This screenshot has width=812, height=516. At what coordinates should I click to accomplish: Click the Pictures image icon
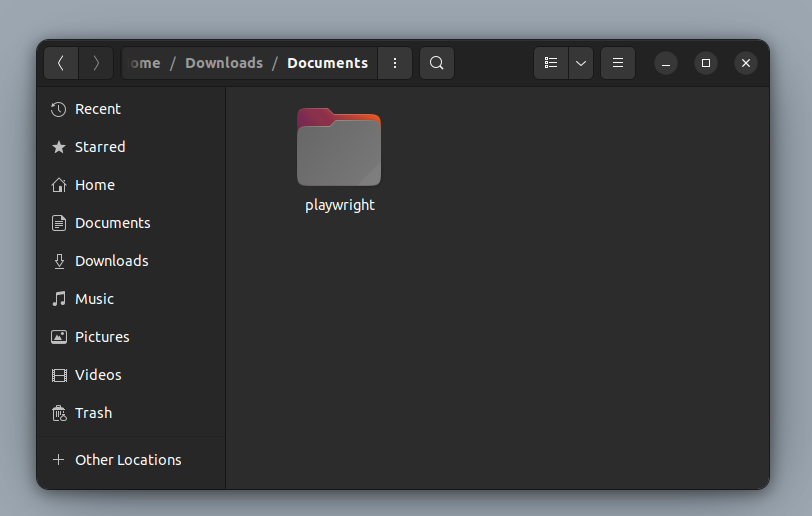[59, 337]
